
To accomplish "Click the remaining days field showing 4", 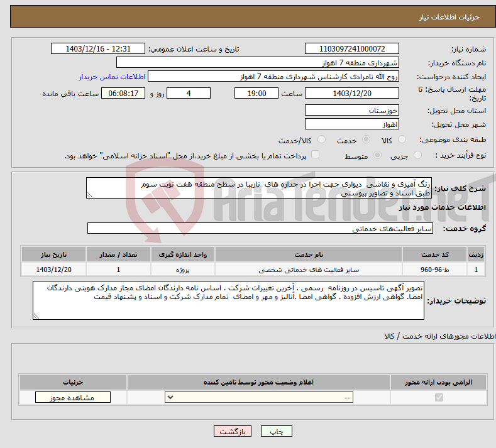I will click(x=189, y=93).
